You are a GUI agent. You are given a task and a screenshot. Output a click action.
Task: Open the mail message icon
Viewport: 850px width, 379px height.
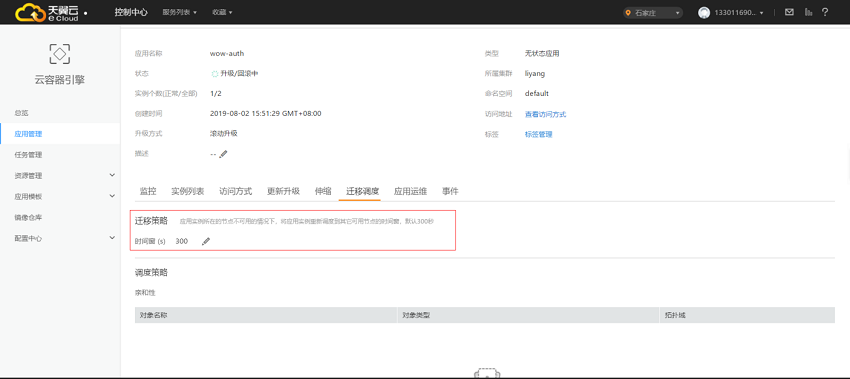(x=789, y=12)
